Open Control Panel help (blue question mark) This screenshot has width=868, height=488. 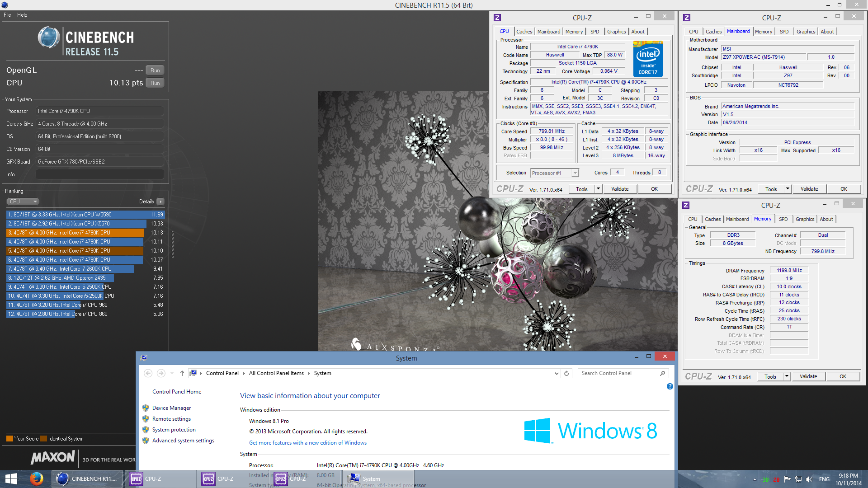670,386
